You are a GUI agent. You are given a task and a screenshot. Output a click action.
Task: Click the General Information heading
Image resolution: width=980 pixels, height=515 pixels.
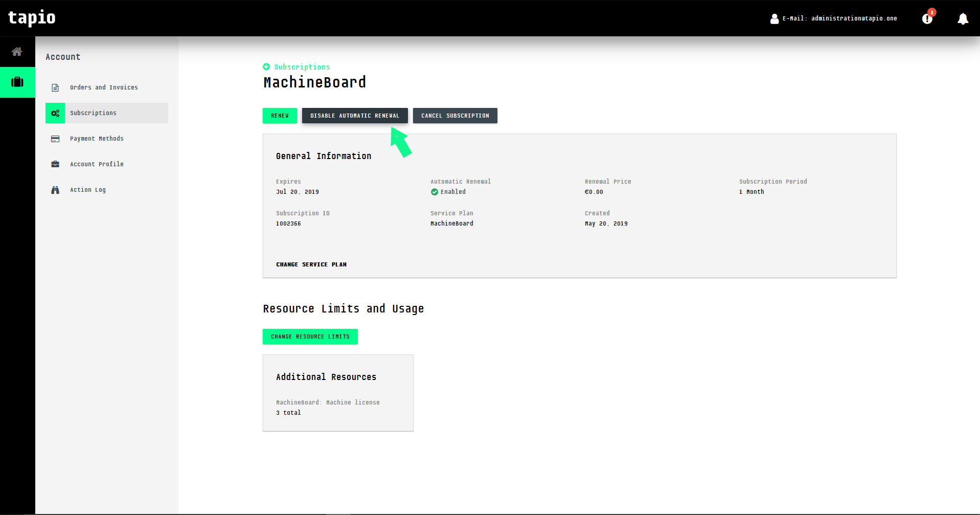pos(324,156)
